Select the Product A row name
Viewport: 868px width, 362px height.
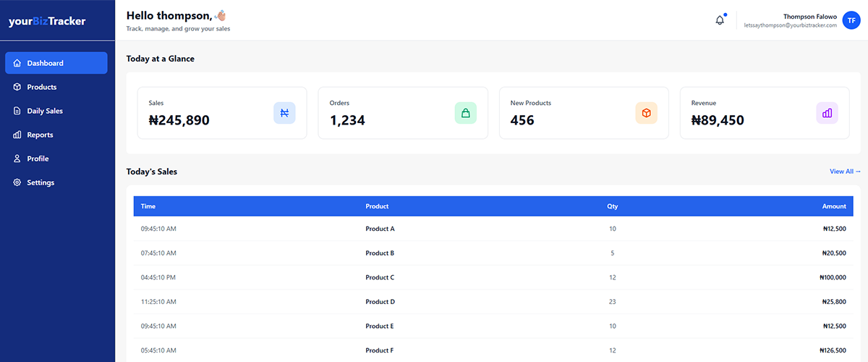380,229
